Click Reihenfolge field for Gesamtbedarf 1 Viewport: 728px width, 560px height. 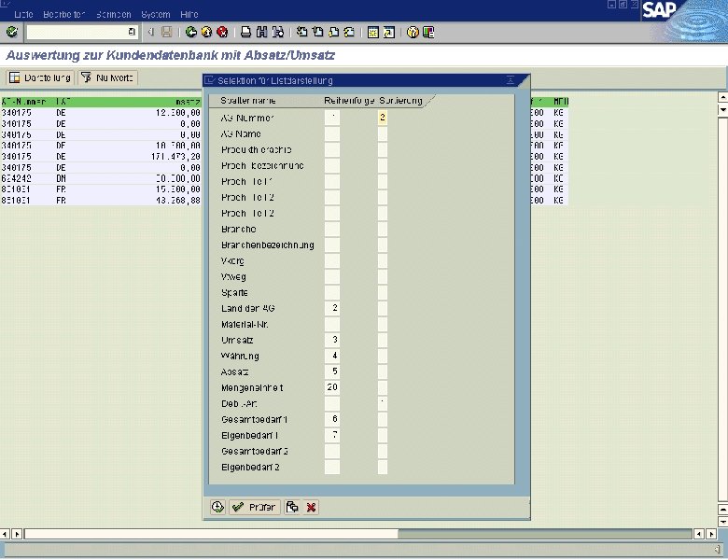tap(332, 419)
